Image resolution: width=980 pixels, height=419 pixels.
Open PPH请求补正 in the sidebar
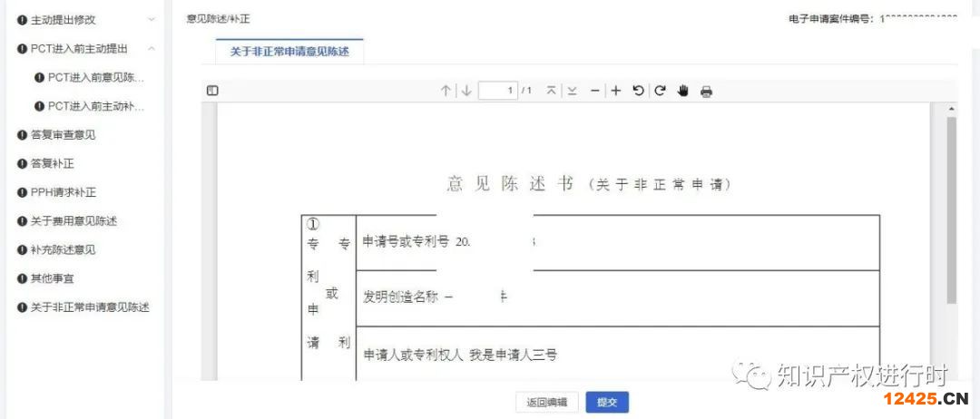coord(63,192)
